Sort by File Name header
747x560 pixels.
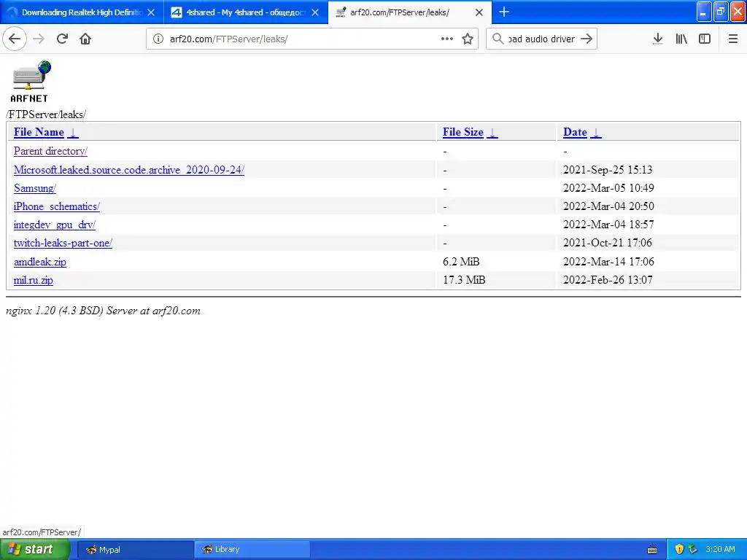39,132
